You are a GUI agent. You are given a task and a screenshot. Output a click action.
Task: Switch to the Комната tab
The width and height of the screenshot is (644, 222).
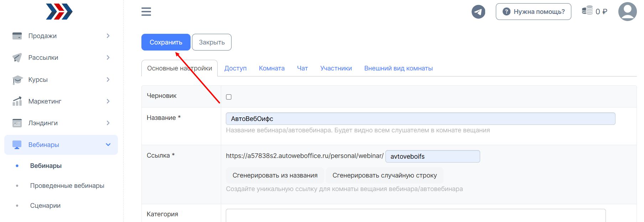[272, 68]
